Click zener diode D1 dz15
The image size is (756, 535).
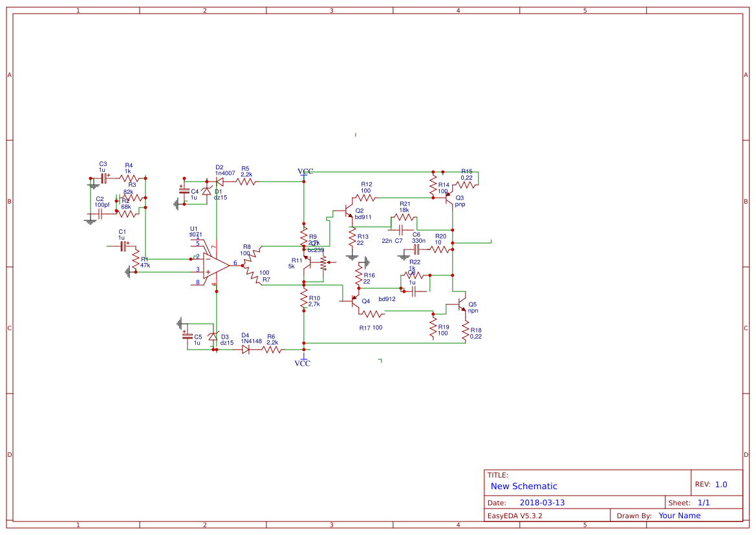tap(207, 191)
